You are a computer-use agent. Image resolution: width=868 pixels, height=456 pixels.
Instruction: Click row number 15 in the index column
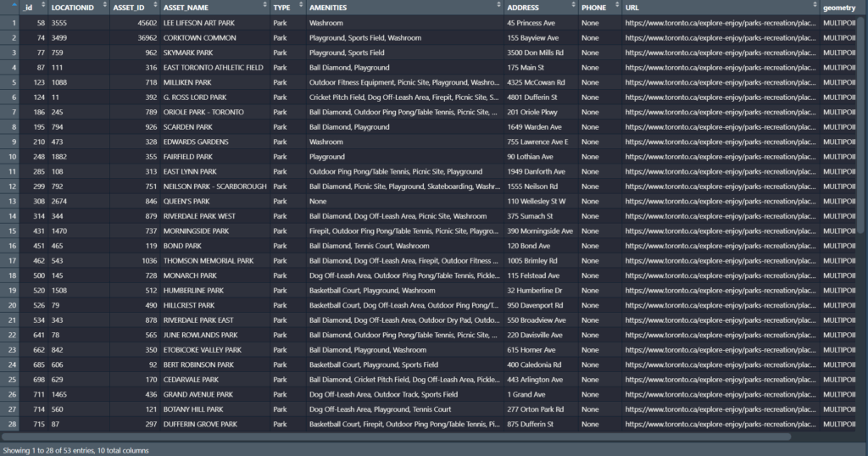[x=13, y=231]
